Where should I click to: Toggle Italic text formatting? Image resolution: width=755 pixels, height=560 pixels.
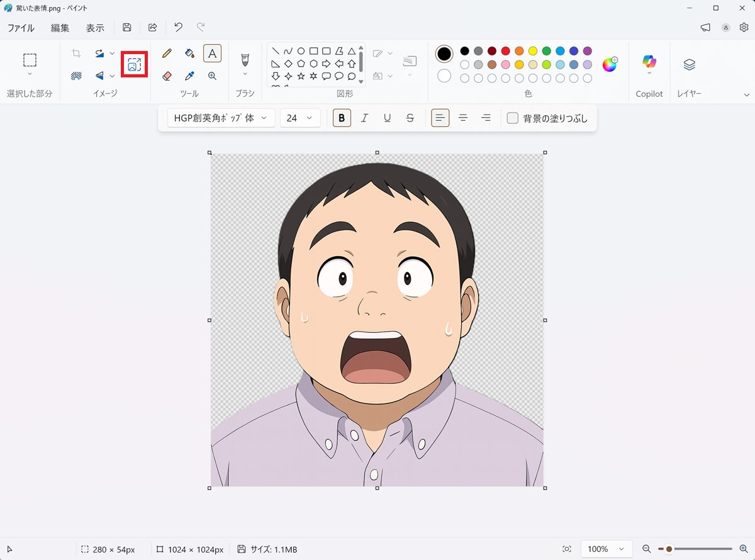tap(364, 118)
